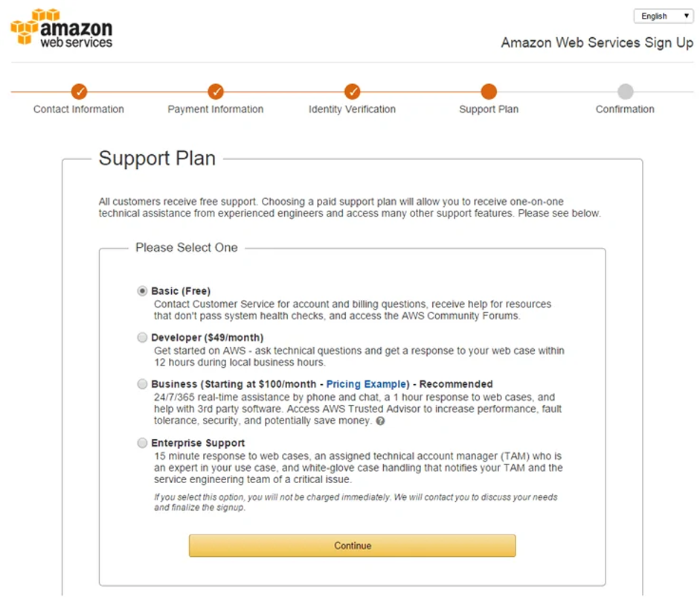Click the Confirmation step label
Screen dimensions: 700x597
pos(625,109)
